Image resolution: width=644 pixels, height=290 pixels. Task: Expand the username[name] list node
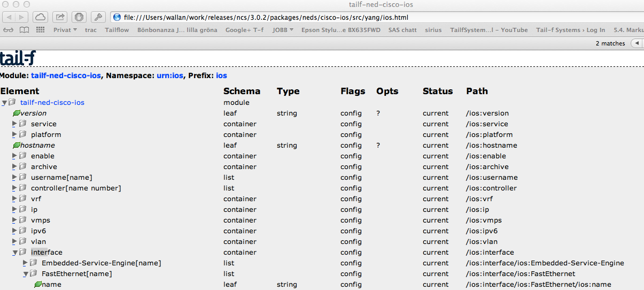(14, 177)
